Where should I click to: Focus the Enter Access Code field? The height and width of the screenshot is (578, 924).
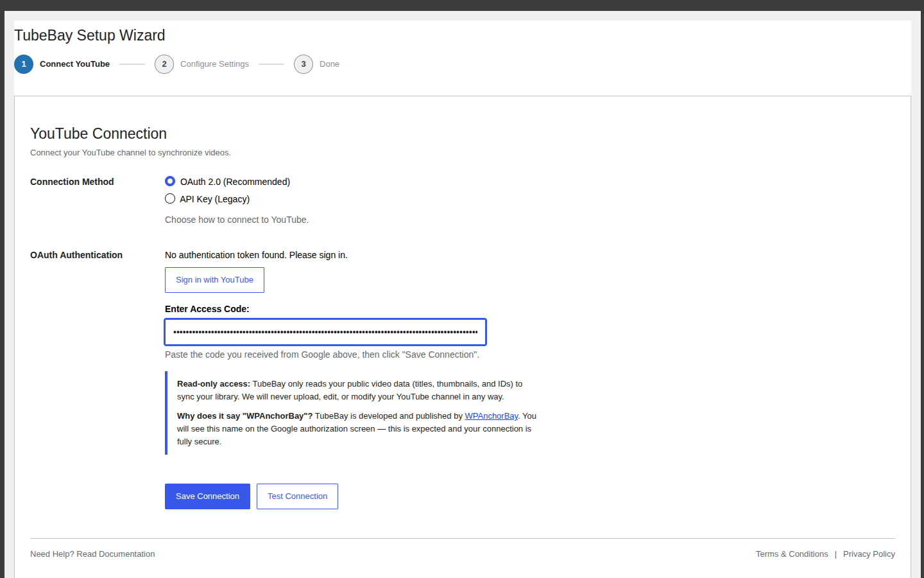click(x=325, y=332)
